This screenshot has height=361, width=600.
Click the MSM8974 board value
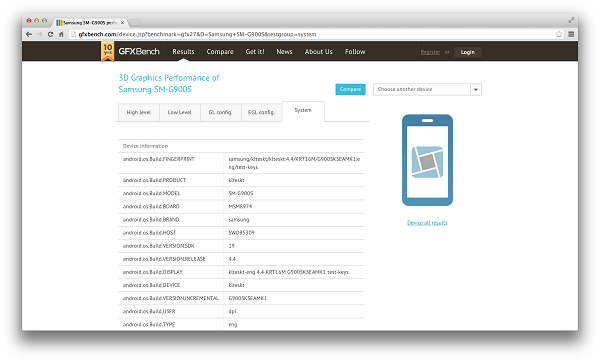240,206
